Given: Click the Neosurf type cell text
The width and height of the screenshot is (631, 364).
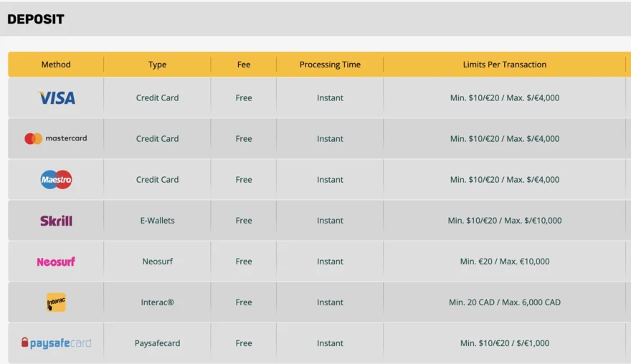Looking at the screenshot, I should 157,262.
